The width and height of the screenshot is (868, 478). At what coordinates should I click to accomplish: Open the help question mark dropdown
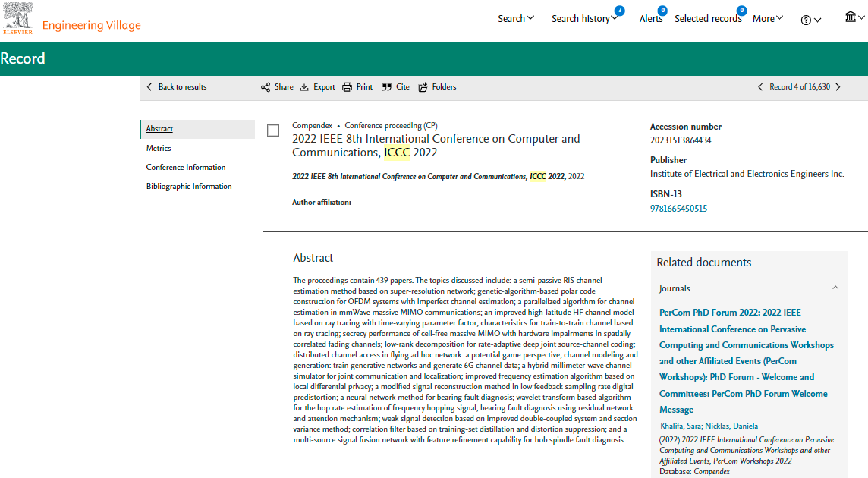click(810, 20)
